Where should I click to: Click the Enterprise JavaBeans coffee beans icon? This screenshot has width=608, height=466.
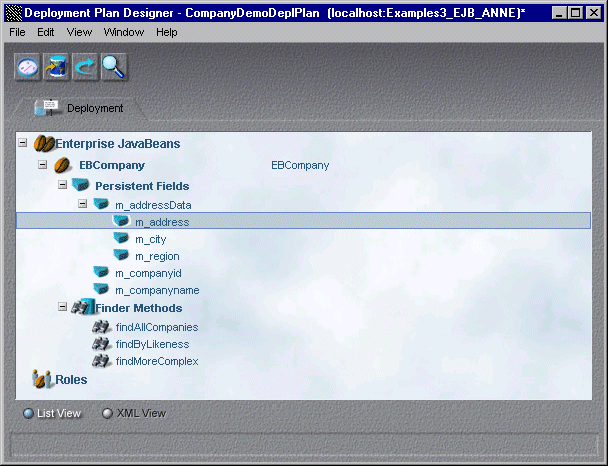[x=44, y=143]
